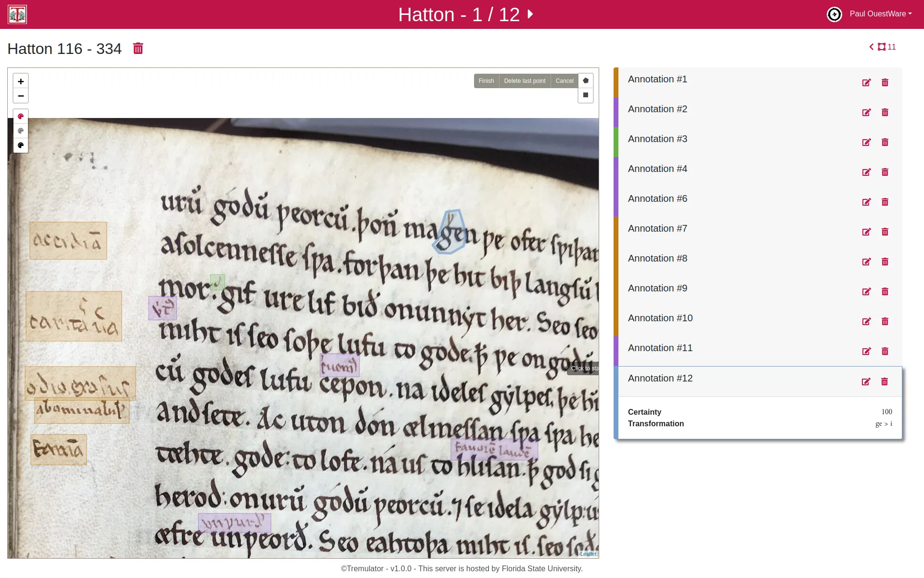Expand Annotation #3 entry

(657, 139)
